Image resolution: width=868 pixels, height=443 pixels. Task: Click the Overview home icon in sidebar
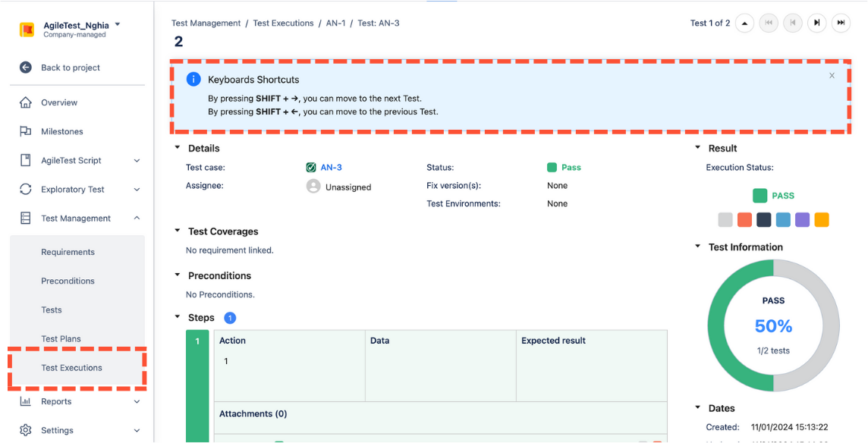(x=26, y=102)
